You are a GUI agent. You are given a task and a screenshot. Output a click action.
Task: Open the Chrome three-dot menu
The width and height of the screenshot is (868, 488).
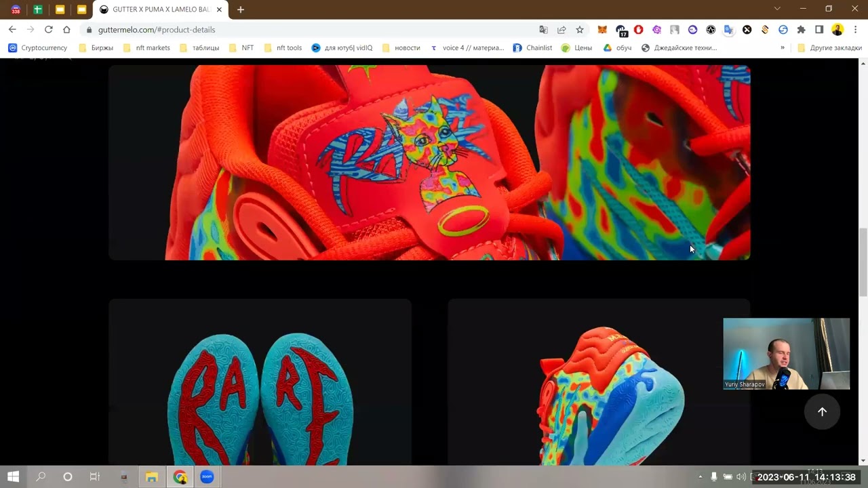point(856,30)
